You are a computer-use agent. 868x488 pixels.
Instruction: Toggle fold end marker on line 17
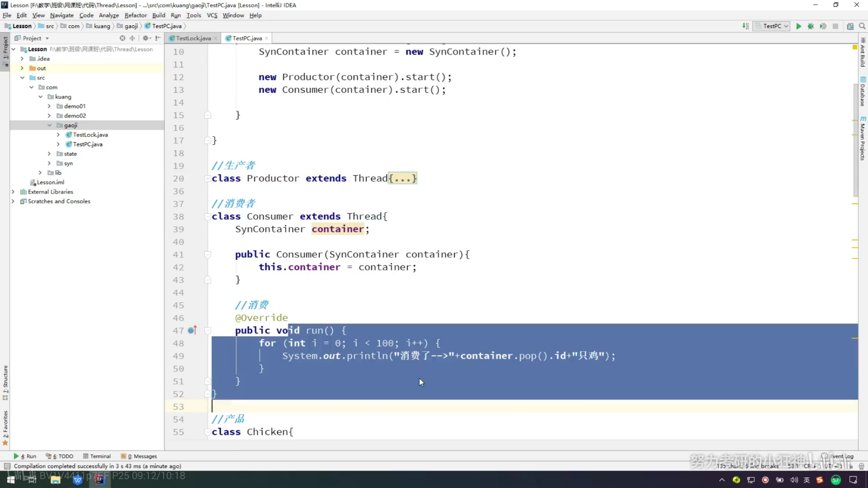tap(208, 140)
